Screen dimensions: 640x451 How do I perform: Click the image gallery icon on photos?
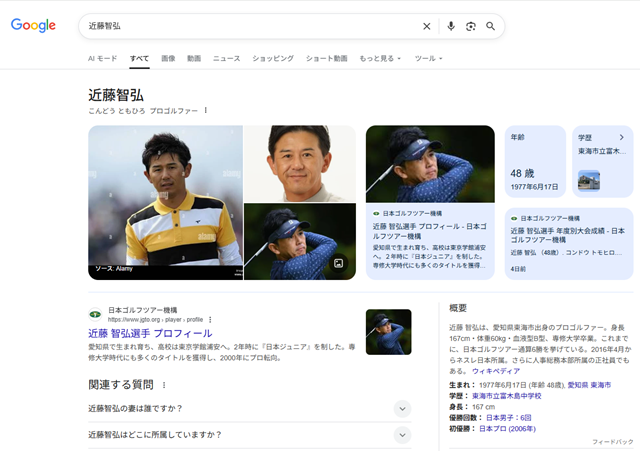[x=339, y=263]
